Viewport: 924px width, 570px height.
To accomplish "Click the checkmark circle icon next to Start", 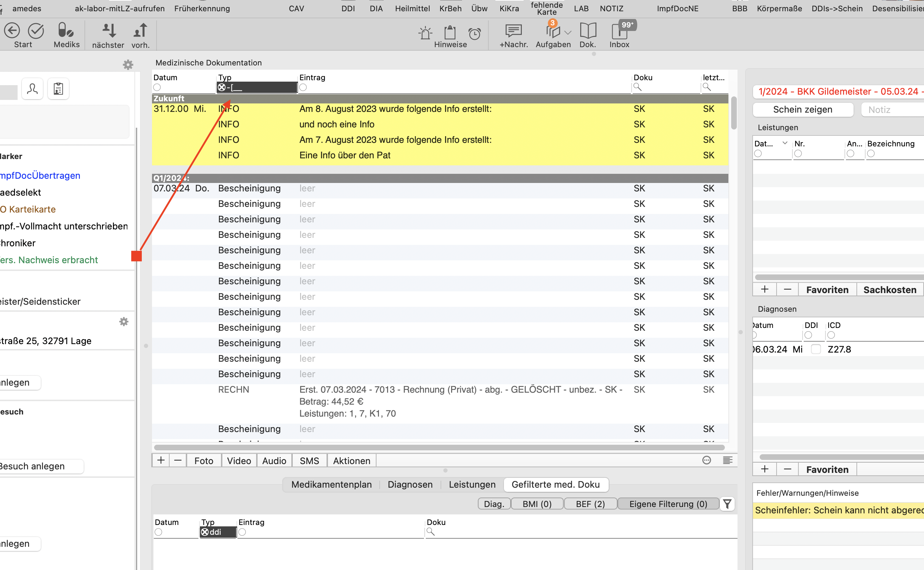I will (36, 31).
